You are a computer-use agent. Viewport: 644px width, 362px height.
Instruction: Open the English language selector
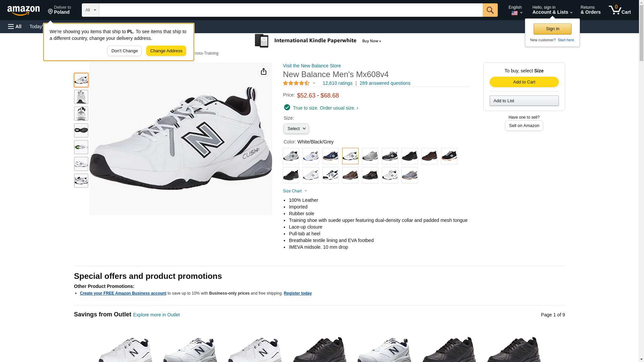515,10
